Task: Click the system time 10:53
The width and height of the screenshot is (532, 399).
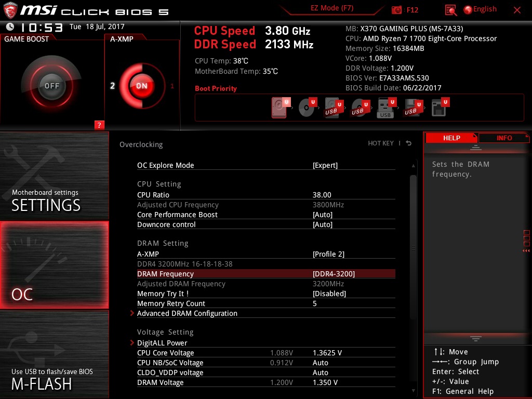Action: (x=42, y=27)
